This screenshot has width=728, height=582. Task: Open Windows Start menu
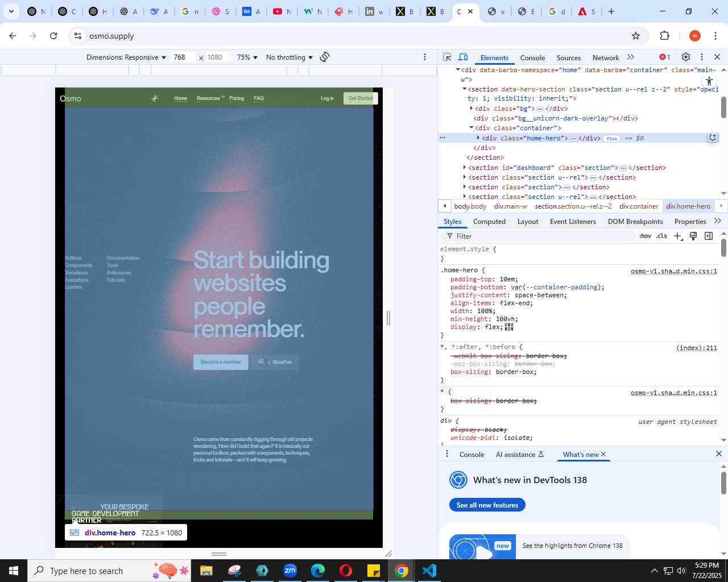coord(14,571)
